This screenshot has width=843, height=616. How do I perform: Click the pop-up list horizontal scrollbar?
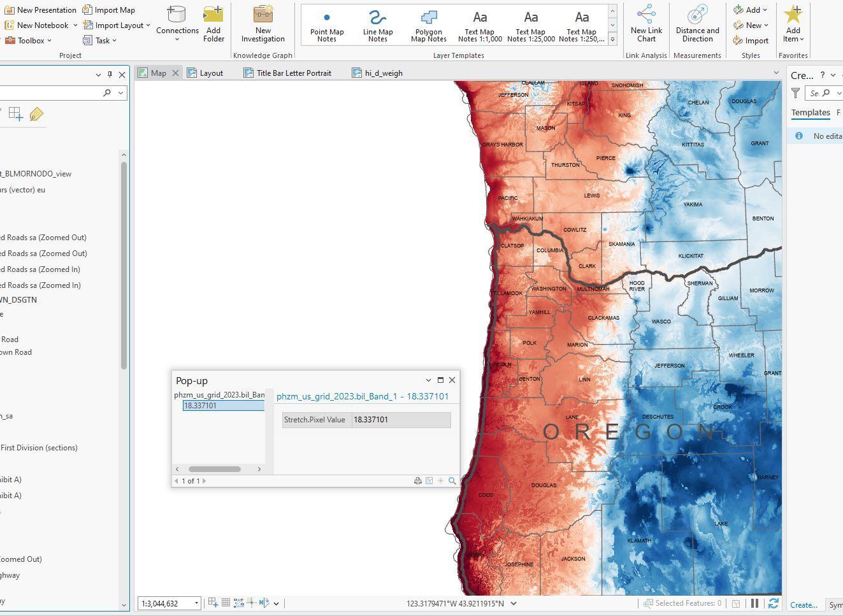(x=215, y=469)
